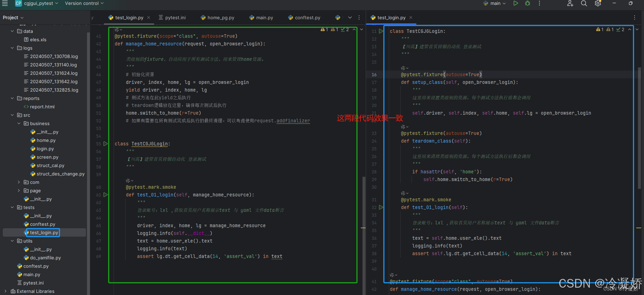Screen dimensions: 644x295
Task: Click report.html file icon
Action: [x=26, y=107]
